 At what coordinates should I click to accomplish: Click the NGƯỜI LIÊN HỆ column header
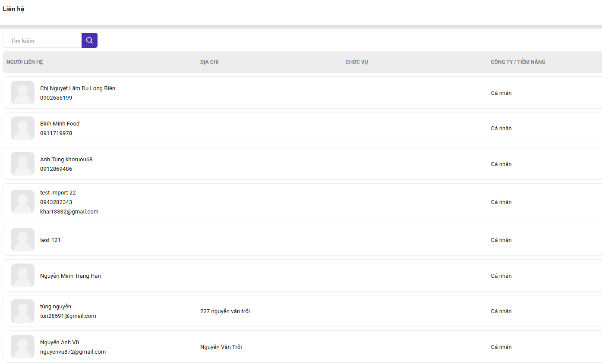coord(25,62)
